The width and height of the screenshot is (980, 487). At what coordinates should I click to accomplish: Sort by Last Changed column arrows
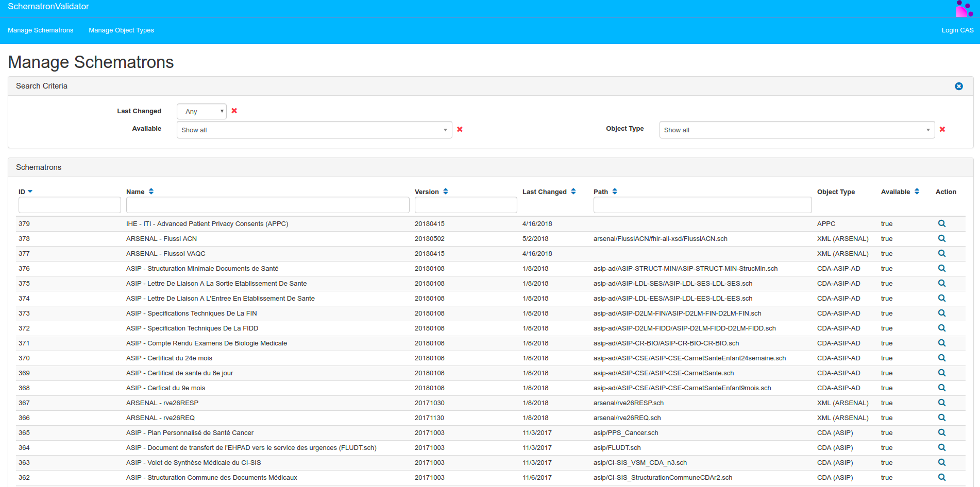point(573,192)
